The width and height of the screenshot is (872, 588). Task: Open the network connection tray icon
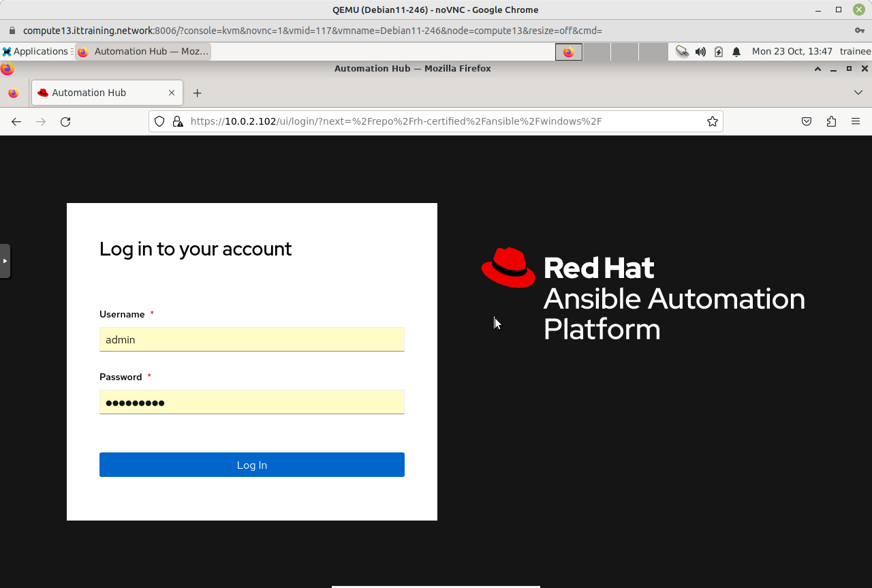(x=682, y=51)
